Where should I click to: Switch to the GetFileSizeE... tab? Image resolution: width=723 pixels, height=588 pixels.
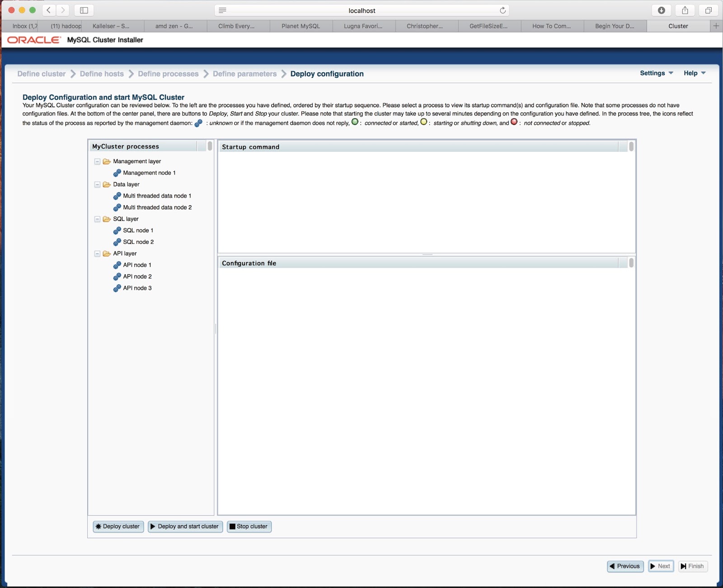coord(489,26)
